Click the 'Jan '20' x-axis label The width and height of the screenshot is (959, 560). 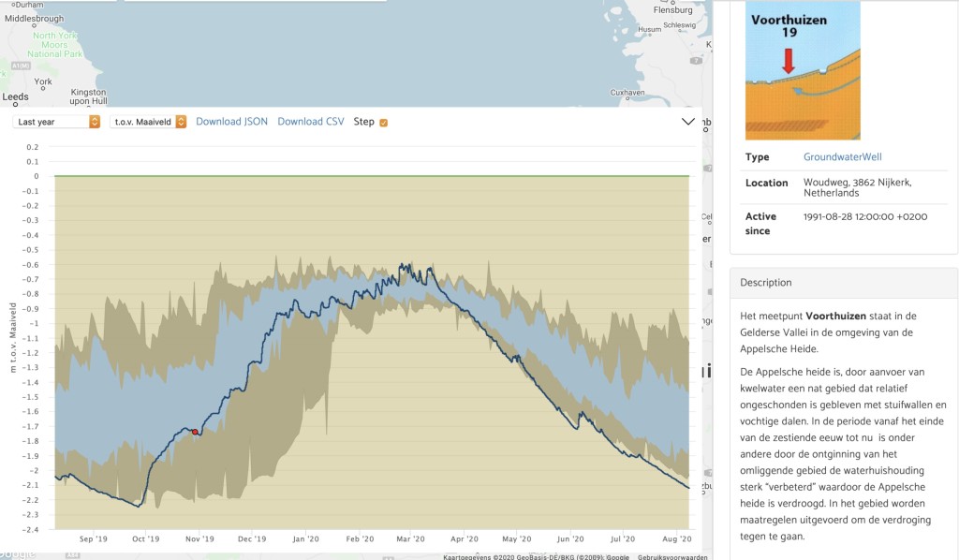pos(306,538)
